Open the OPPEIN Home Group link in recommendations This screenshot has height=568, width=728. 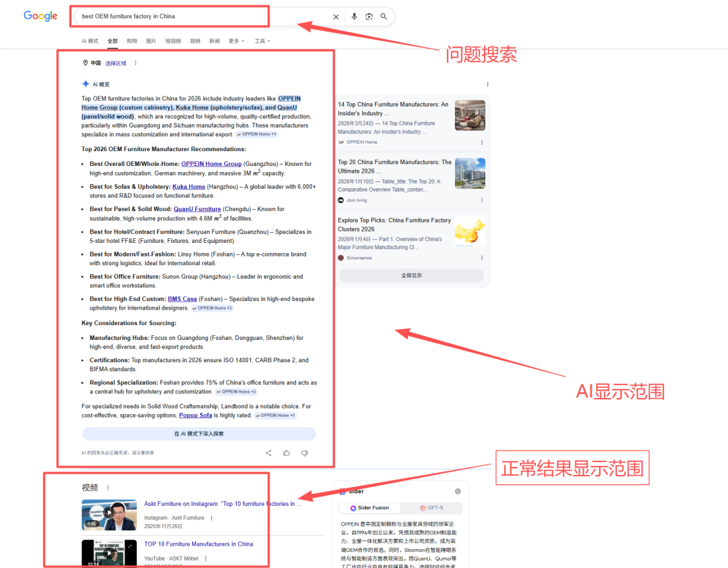click(x=211, y=164)
